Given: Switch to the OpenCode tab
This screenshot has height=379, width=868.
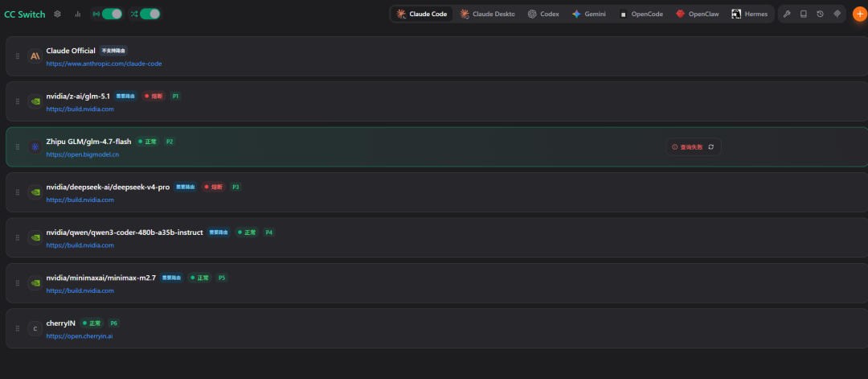Looking at the screenshot, I should point(641,14).
